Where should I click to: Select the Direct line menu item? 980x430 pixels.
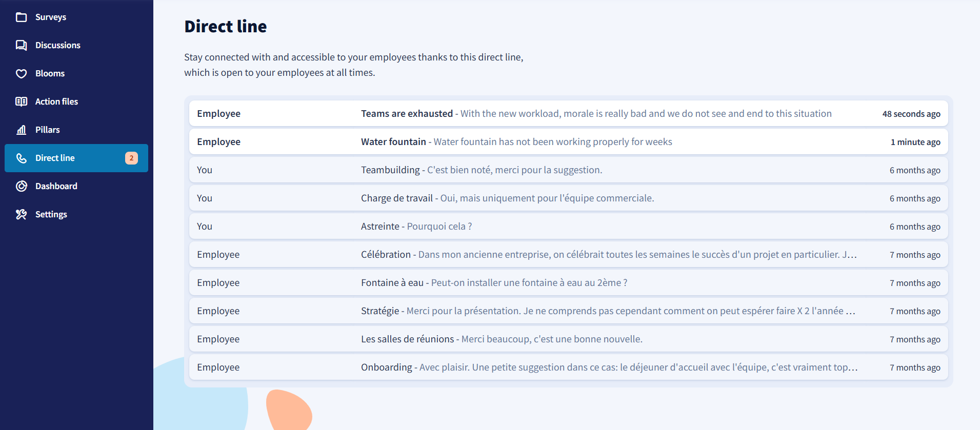pos(76,158)
